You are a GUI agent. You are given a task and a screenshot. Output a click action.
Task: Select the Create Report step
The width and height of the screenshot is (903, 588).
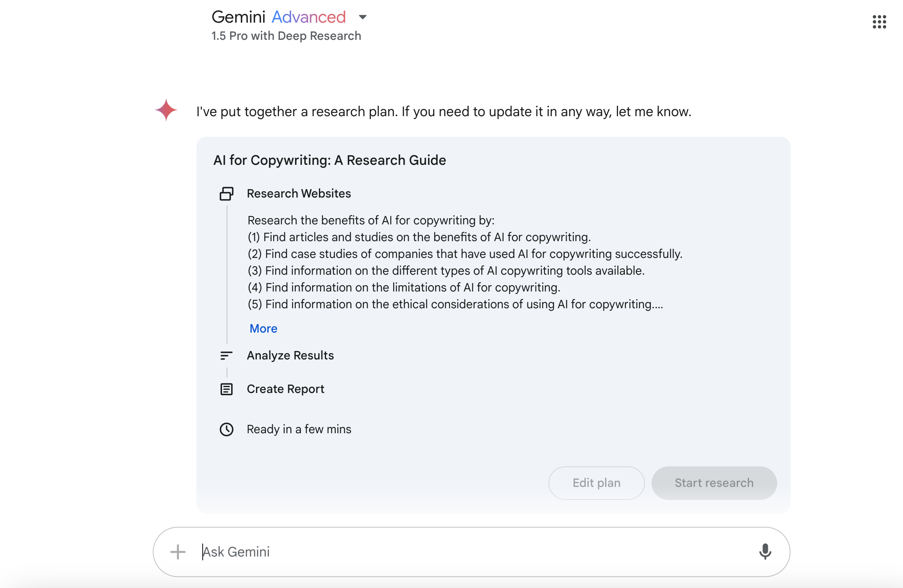click(x=285, y=389)
